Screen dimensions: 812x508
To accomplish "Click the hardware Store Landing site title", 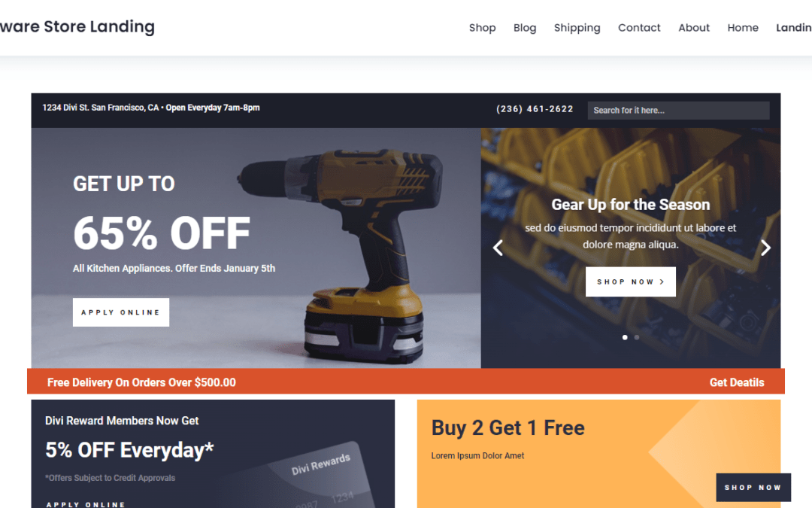I will tap(77, 26).
